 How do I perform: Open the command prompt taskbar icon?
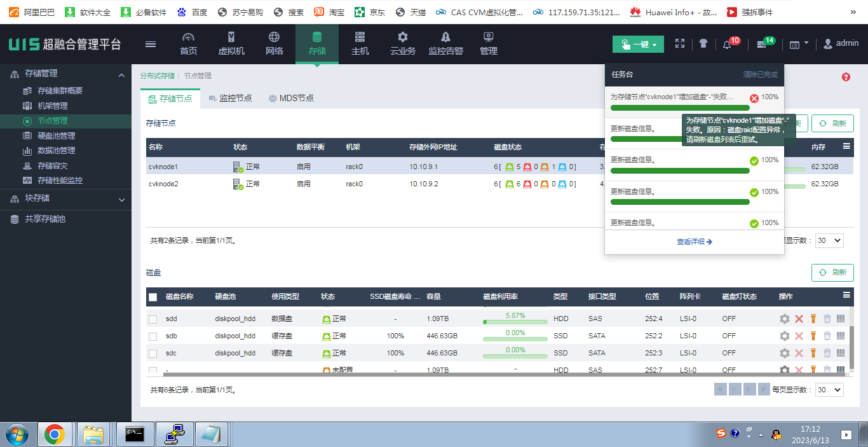point(134,434)
